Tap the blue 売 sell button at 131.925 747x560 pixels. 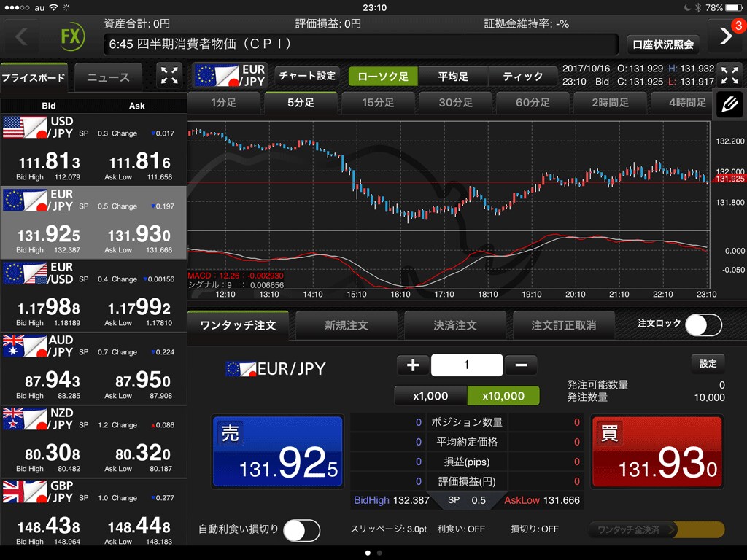pos(278,451)
